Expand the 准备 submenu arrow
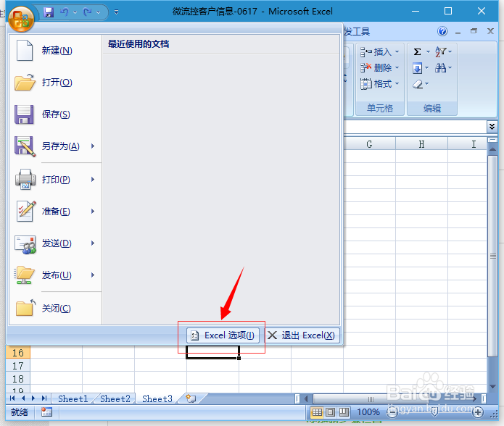This screenshot has width=504, height=426. 93,212
